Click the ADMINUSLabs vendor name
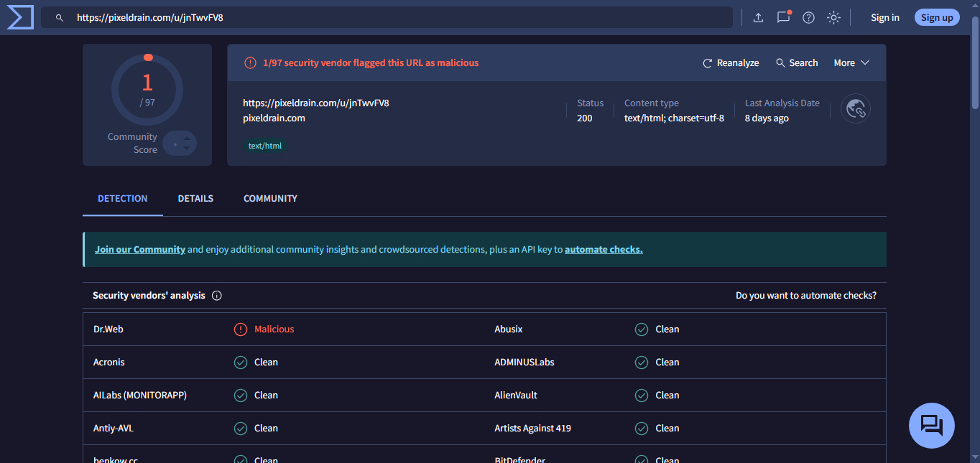Viewport: 980px width, 463px height. pyautogui.click(x=524, y=363)
